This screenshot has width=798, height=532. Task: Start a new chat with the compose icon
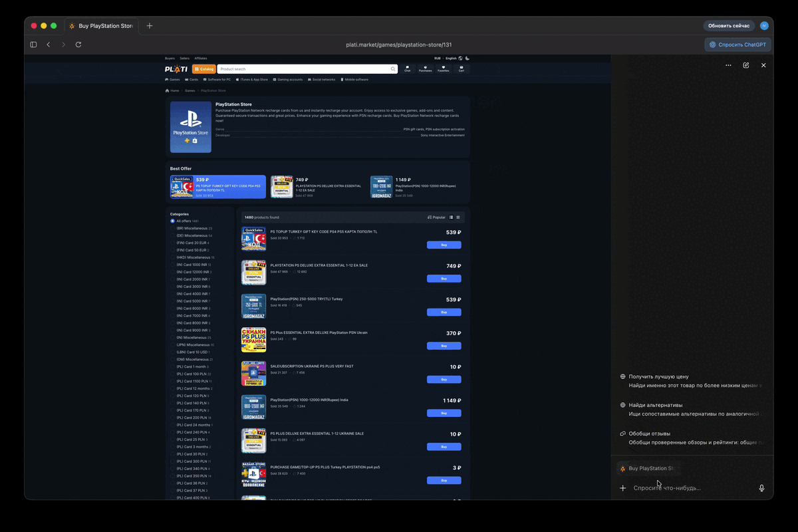pyautogui.click(x=746, y=65)
